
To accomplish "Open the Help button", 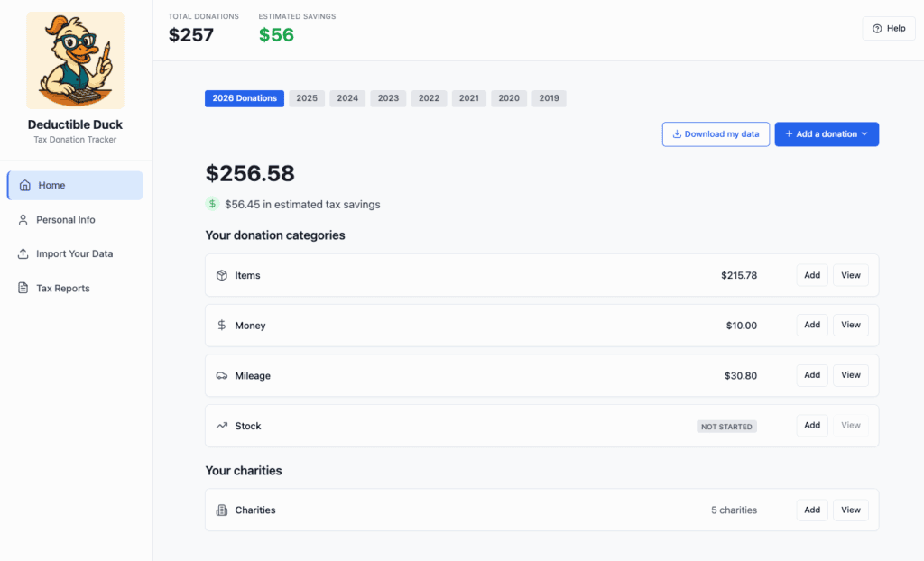I will click(889, 29).
